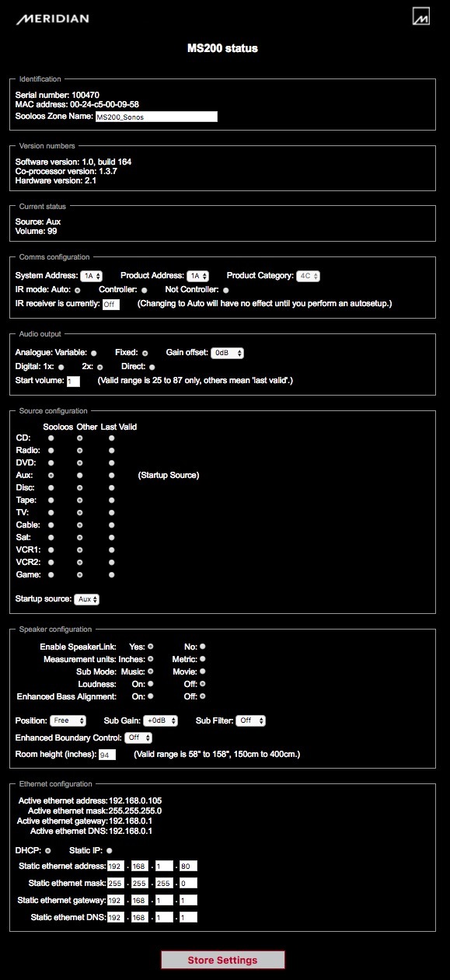The height and width of the screenshot is (980, 450).
Task: Open the Product Category dropdown
Action: point(309,276)
